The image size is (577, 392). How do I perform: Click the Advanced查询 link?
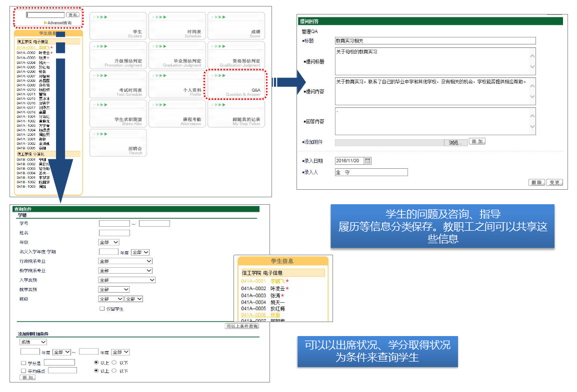click(58, 23)
